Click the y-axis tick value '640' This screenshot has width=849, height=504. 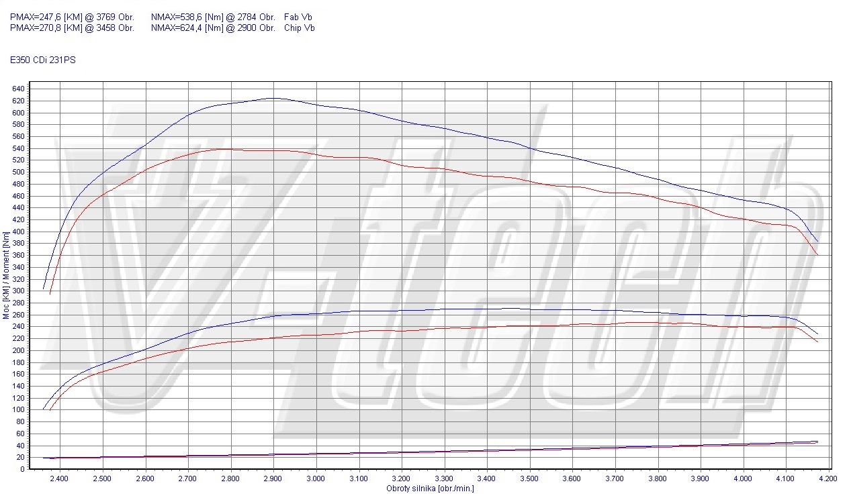coord(18,89)
